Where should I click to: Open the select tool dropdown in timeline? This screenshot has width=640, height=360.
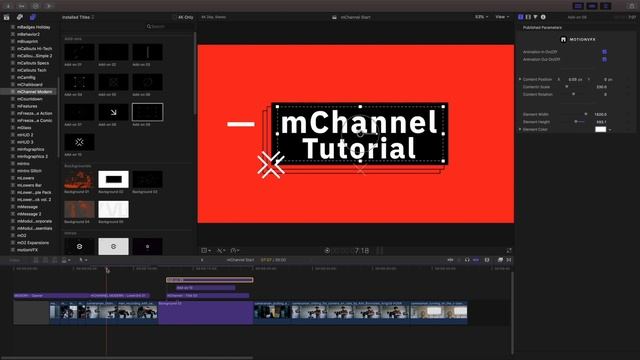[83, 260]
